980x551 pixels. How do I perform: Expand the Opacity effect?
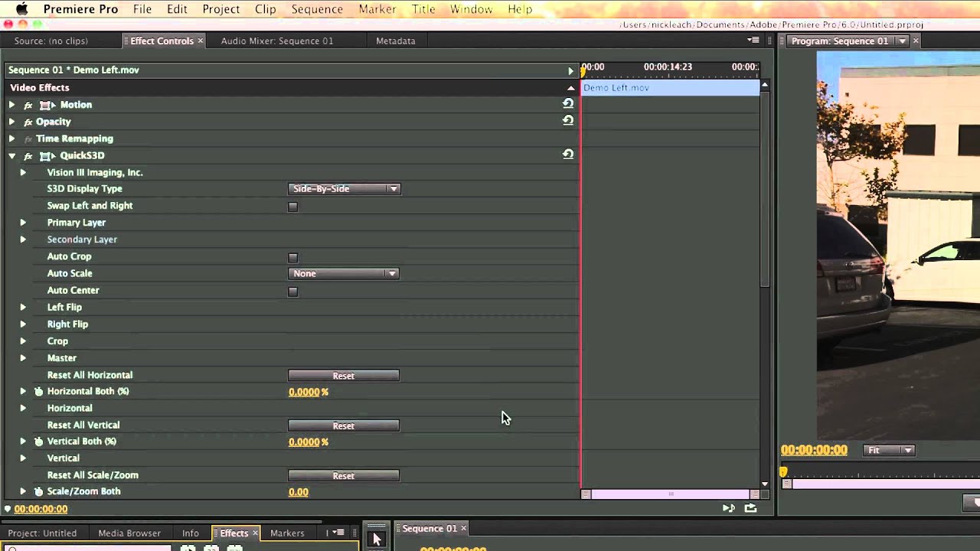tap(11, 122)
